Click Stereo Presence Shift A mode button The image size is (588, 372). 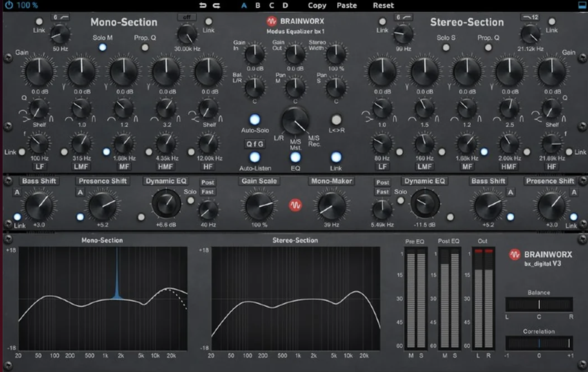(574, 192)
